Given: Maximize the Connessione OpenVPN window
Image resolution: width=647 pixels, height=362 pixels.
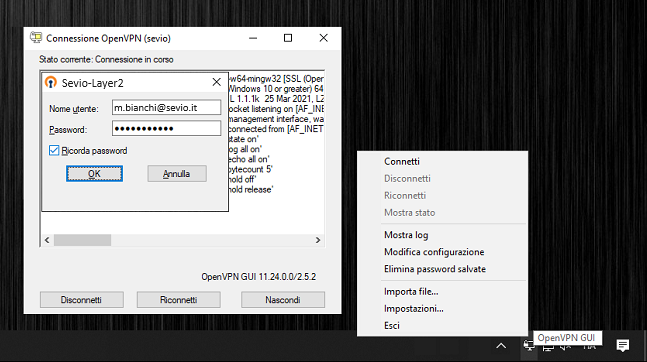Looking at the screenshot, I should pyautogui.click(x=288, y=38).
